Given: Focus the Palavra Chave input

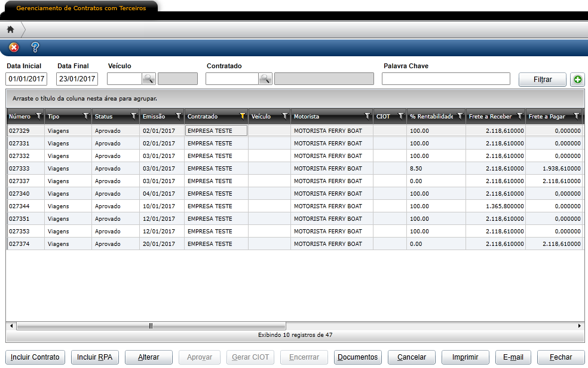Looking at the screenshot, I should (446, 79).
